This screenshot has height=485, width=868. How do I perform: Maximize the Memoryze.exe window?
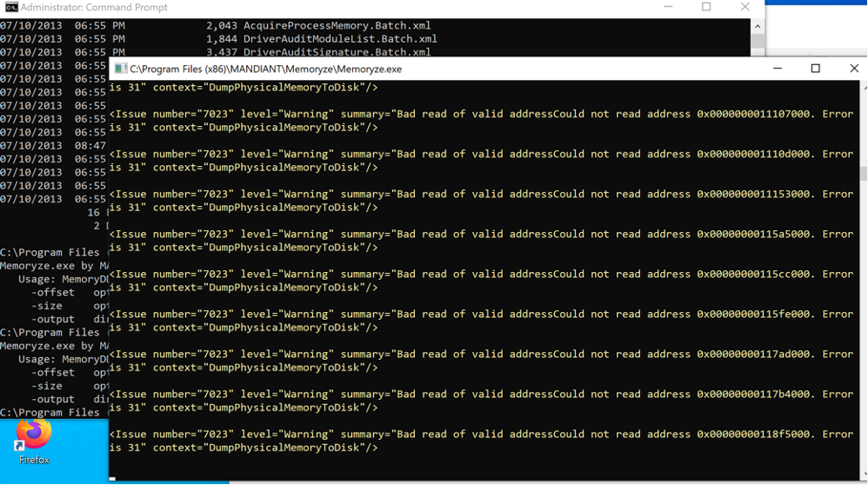click(816, 69)
